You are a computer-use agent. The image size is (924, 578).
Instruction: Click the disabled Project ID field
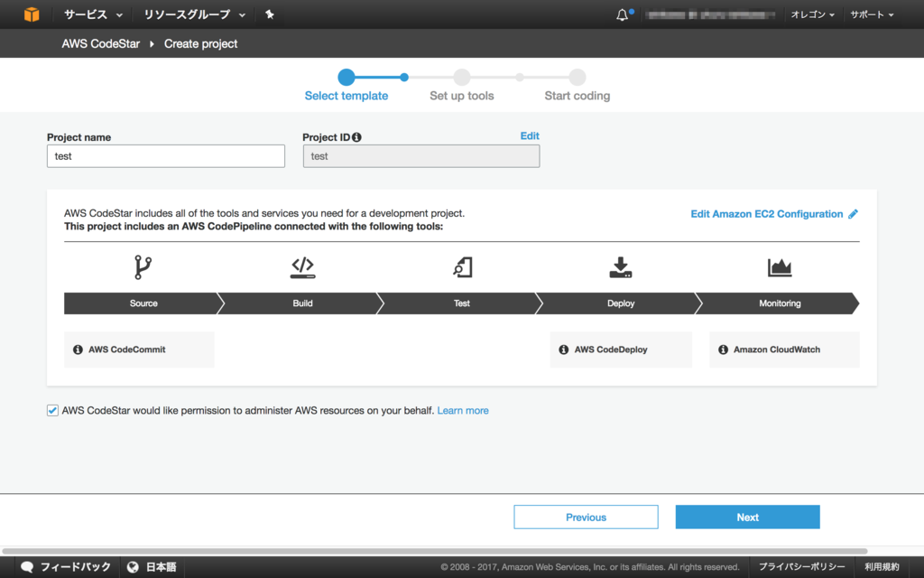click(x=421, y=156)
